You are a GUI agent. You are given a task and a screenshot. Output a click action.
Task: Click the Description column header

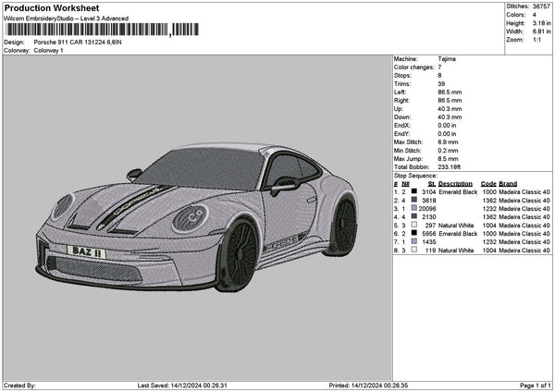pyautogui.click(x=456, y=183)
